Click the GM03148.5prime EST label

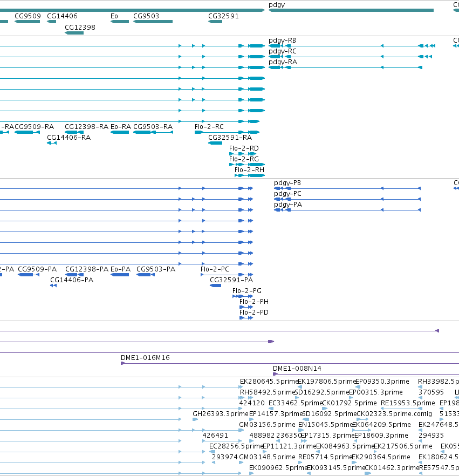[267, 457]
